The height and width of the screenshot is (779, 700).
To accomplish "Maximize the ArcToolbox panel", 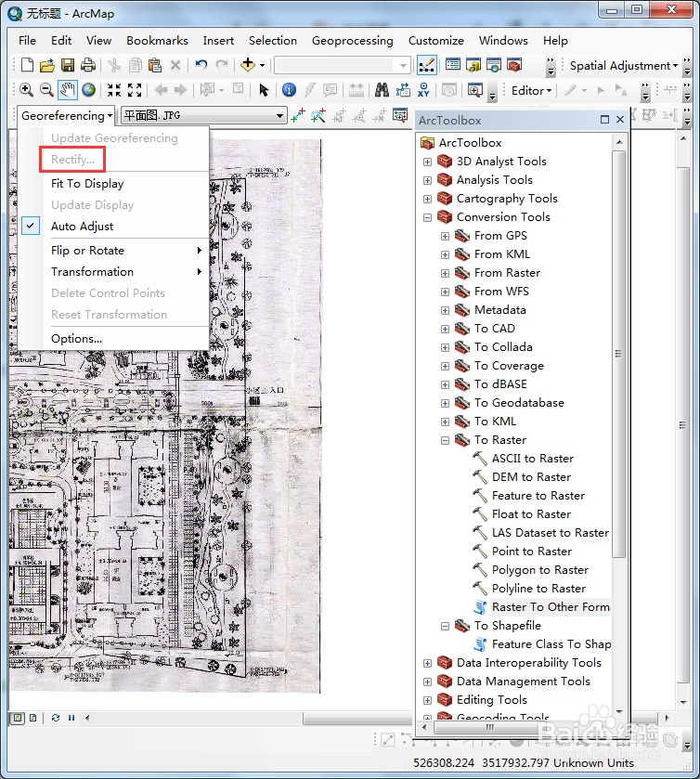I will click(604, 120).
